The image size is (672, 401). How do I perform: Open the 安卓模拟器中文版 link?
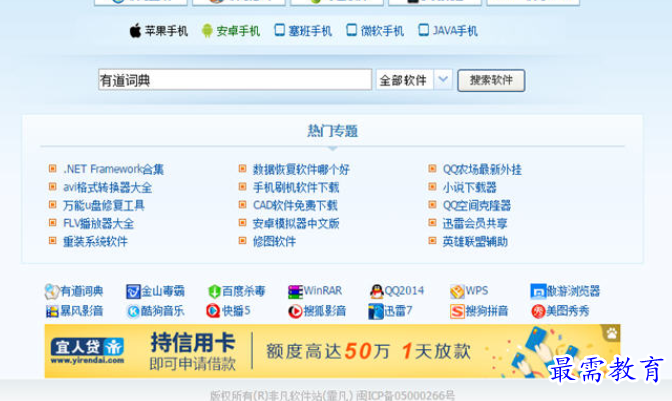[296, 223]
